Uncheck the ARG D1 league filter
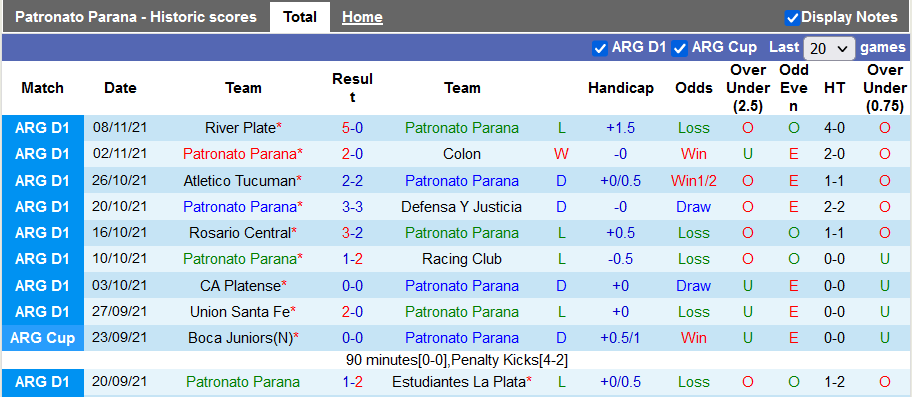This screenshot has height=397, width=912. point(600,48)
